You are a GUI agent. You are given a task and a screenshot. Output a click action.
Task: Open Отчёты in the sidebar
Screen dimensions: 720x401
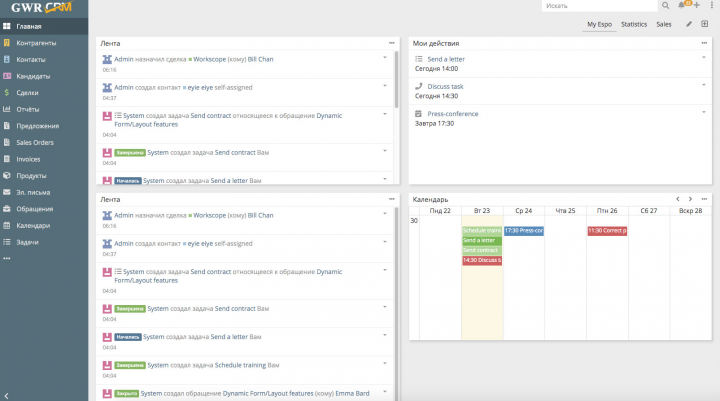click(x=44, y=109)
